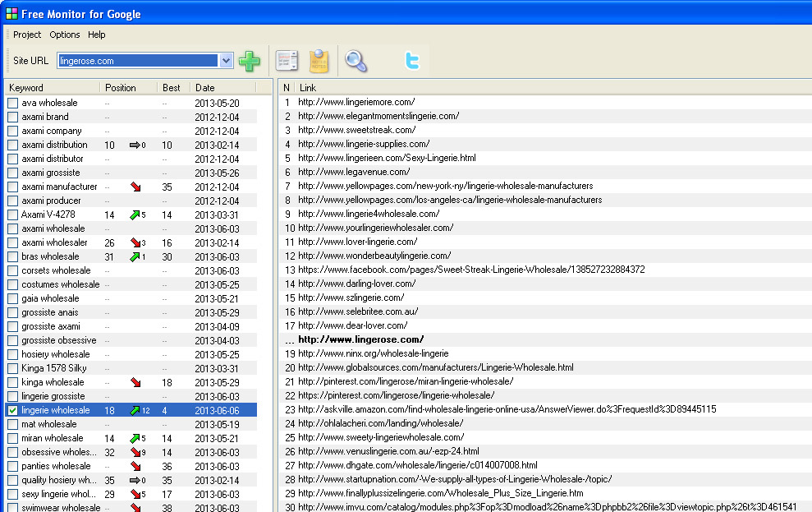This screenshot has width=812, height=512.
Task: Click the green plus add site icon
Action: pos(249,61)
